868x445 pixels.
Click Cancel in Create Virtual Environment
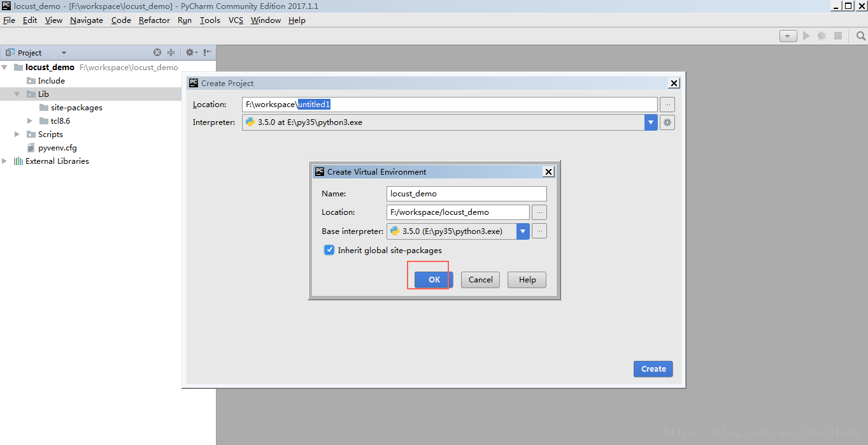[480, 280]
